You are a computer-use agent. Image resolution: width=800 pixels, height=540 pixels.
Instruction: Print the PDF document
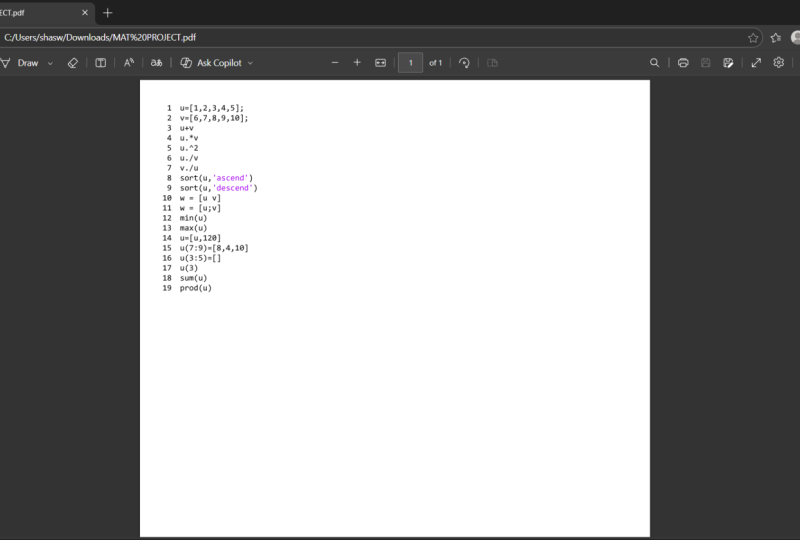pyautogui.click(x=683, y=63)
